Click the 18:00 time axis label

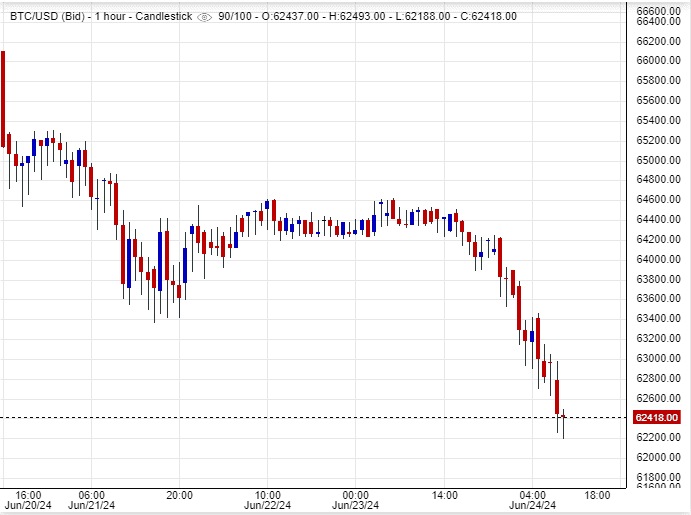pyautogui.click(x=597, y=494)
